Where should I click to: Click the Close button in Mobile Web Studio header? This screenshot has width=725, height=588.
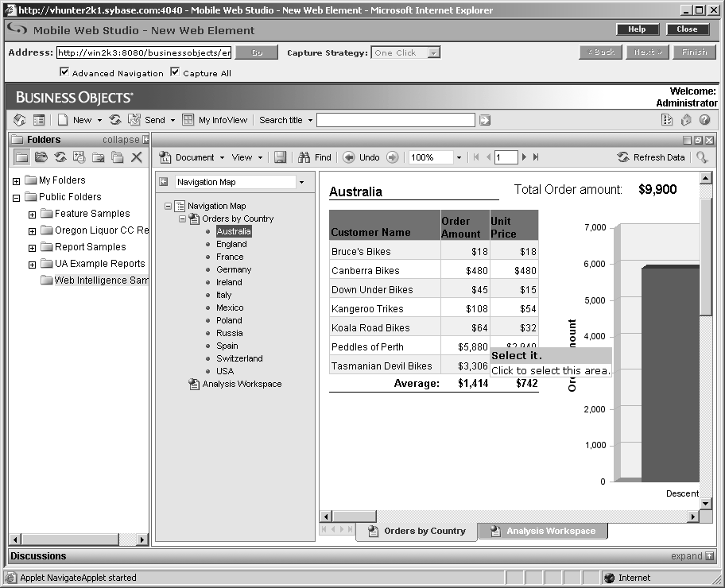coord(687,29)
